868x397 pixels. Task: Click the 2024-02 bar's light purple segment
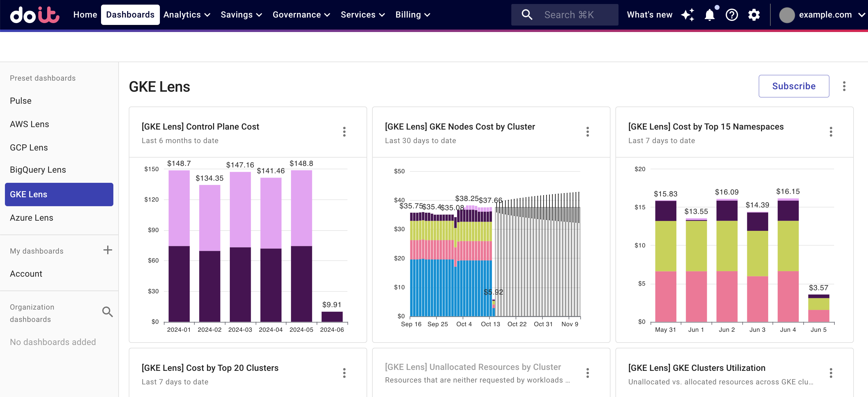point(209,218)
